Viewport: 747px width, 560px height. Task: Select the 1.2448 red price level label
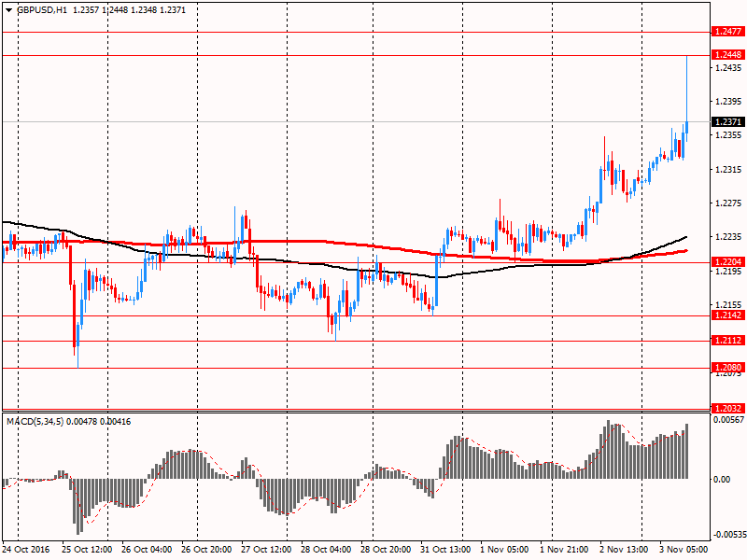pos(728,55)
